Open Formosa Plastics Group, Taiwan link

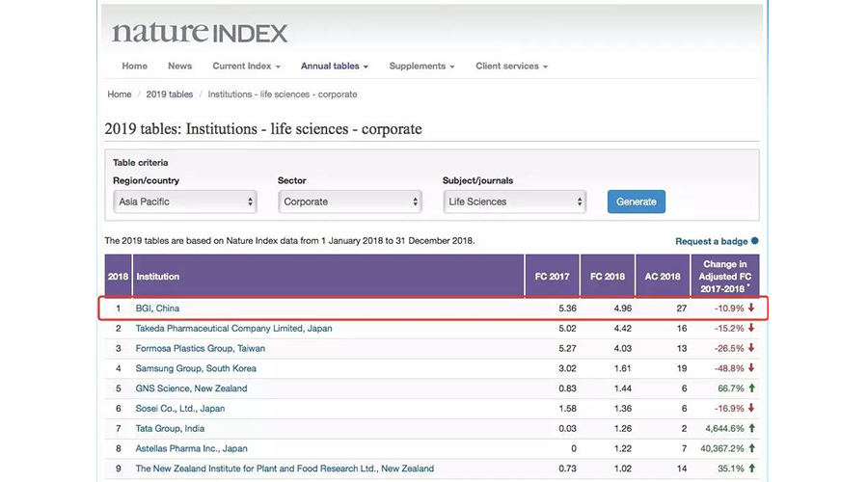point(201,348)
